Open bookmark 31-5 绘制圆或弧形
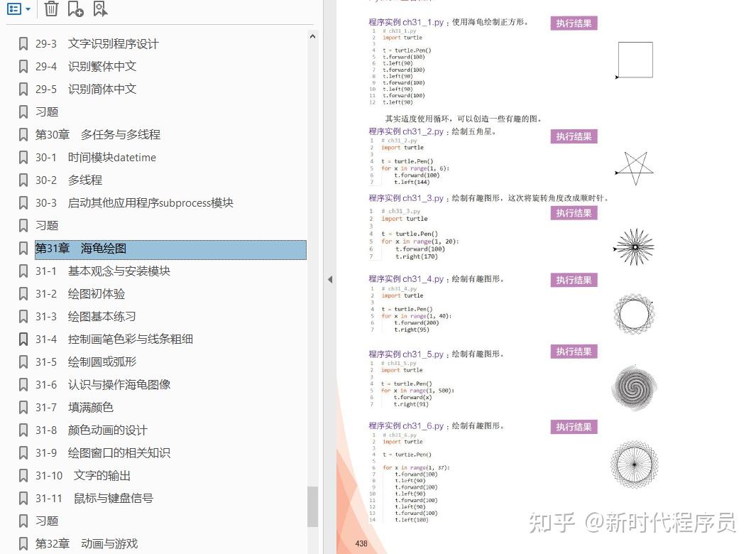756x554 pixels. click(86, 362)
